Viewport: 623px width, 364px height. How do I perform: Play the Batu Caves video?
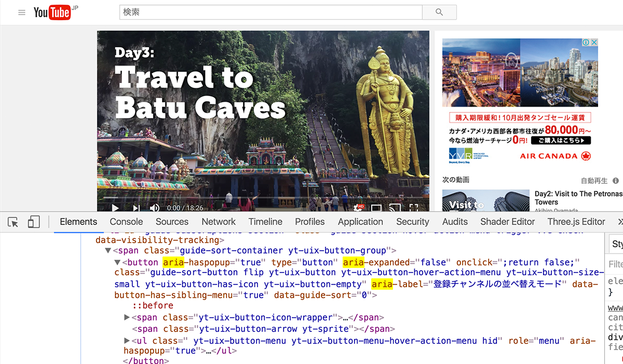(115, 208)
